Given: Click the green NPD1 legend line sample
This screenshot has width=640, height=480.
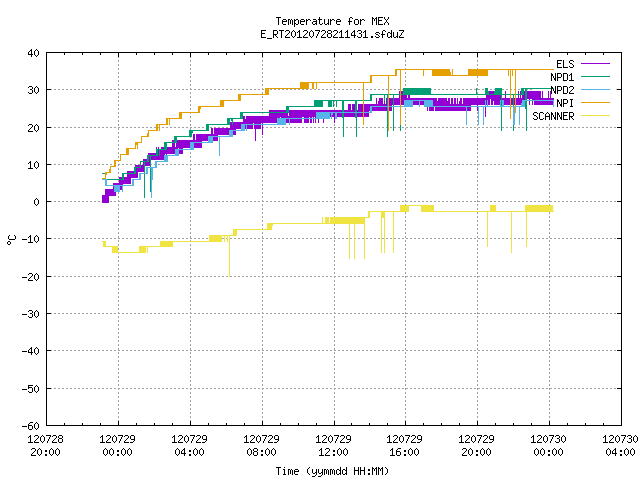Looking at the screenshot, I should tap(595, 76).
